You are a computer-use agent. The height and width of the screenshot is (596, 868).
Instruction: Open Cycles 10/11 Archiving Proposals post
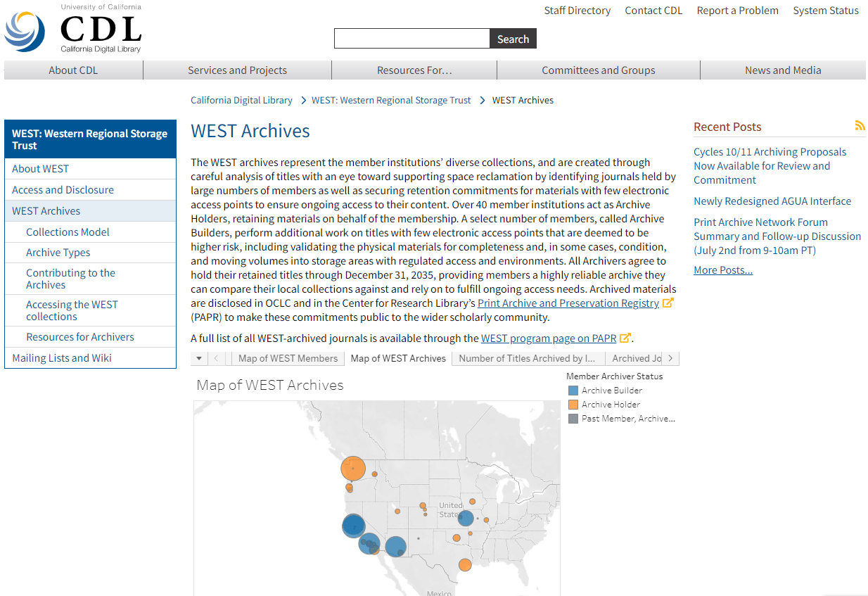pyautogui.click(x=770, y=166)
